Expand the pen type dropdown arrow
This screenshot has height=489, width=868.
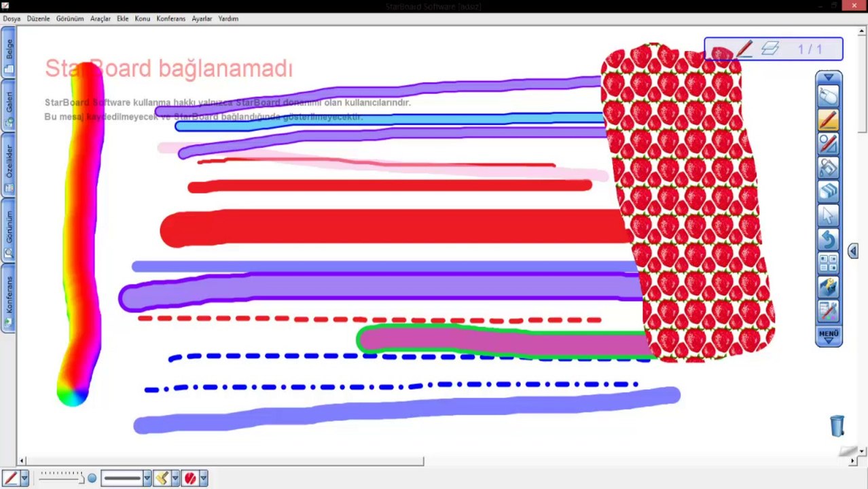point(24,478)
